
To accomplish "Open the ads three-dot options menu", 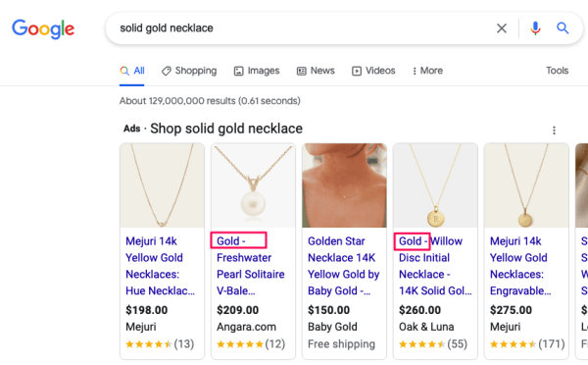I will 554,130.
